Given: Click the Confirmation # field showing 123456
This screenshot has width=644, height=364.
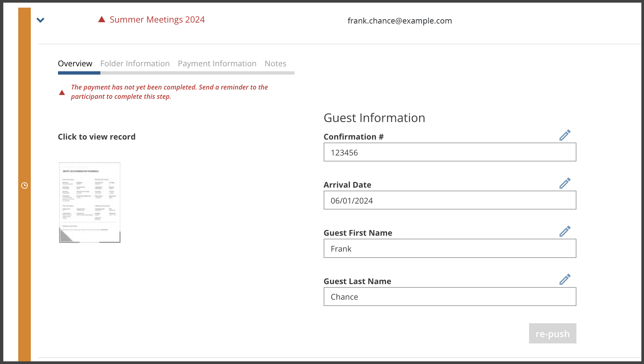Looking at the screenshot, I should click(x=450, y=152).
